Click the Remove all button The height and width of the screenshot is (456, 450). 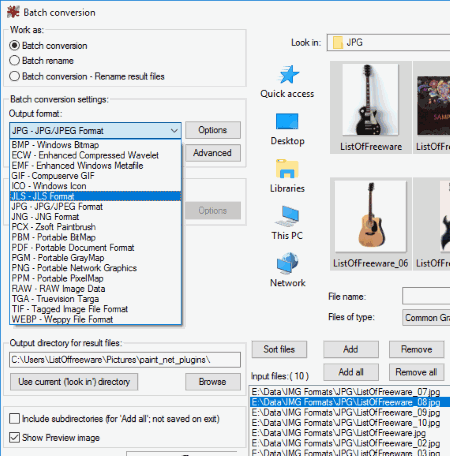pyautogui.click(x=417, y=372)
